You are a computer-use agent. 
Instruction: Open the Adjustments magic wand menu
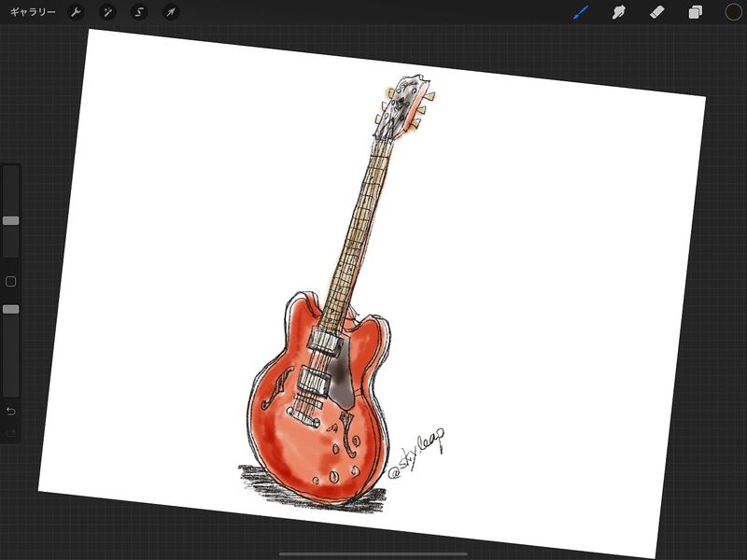(107, 13)
